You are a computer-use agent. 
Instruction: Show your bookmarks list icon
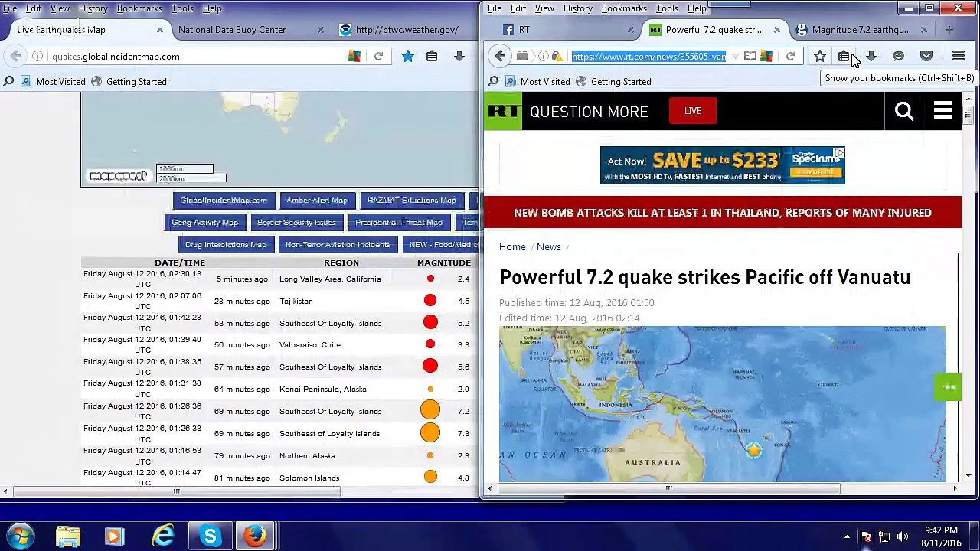pos(844,56)
